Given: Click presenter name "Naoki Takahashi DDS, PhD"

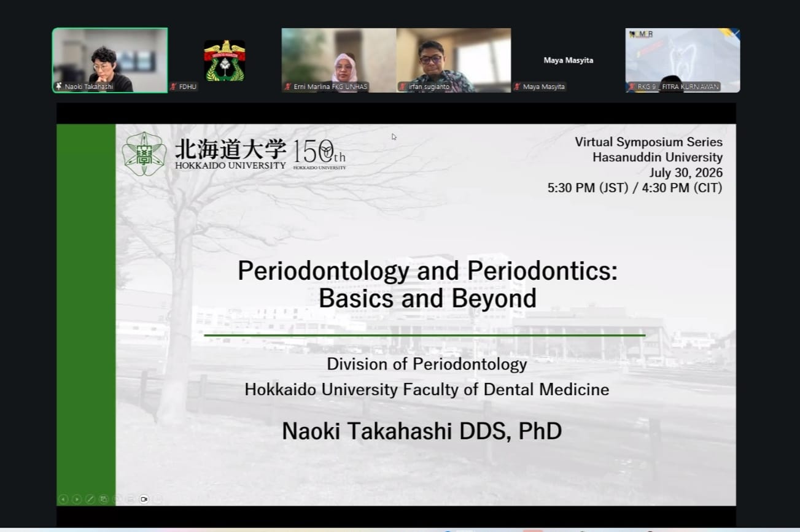Looking at the screenshot, I should (422, 431).
